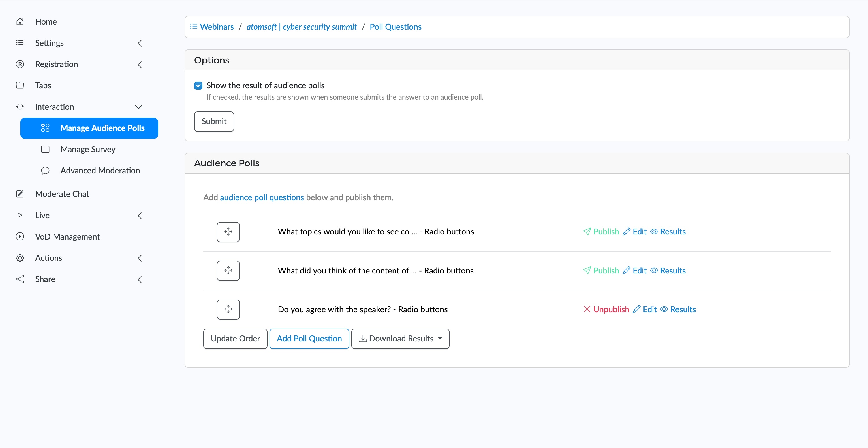
Task: Edit the 'What topics' poll
Action: 640,232
